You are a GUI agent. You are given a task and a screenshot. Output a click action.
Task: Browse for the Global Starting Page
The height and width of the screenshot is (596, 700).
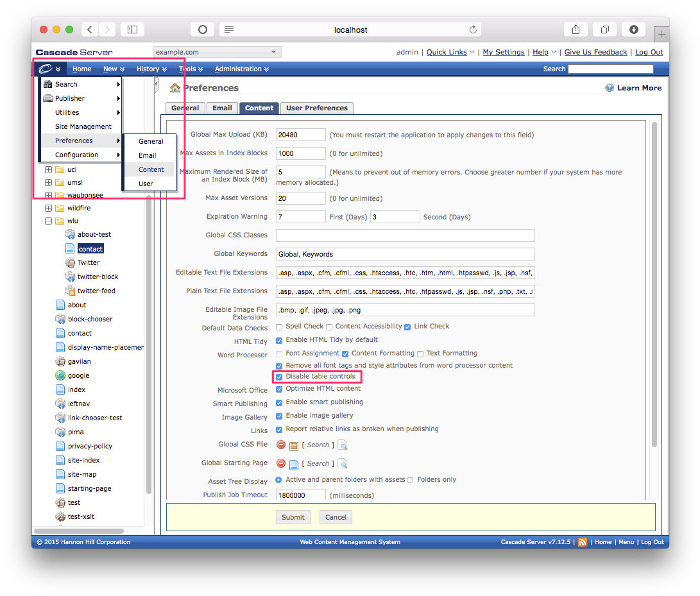tap(343, 464)
